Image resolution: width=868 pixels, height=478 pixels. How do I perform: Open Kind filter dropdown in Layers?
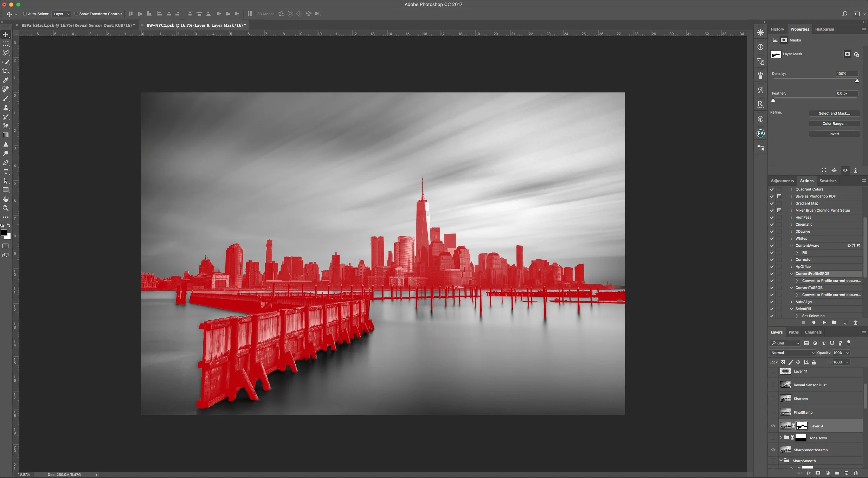tap(785, 343)
